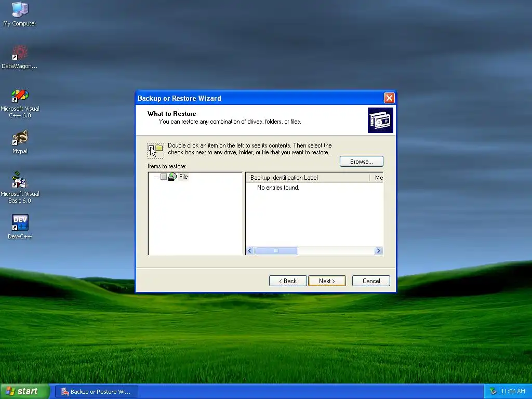Select the File tree item label
This screenshot has height=399, width=532.
point(183,177)
